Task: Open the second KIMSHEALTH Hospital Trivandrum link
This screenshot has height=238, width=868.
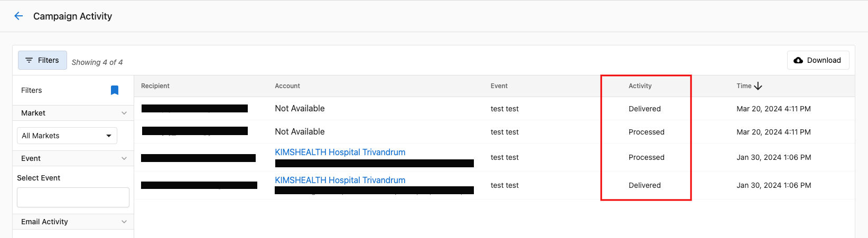Action: pyautogui.click(x=340, y=180)
